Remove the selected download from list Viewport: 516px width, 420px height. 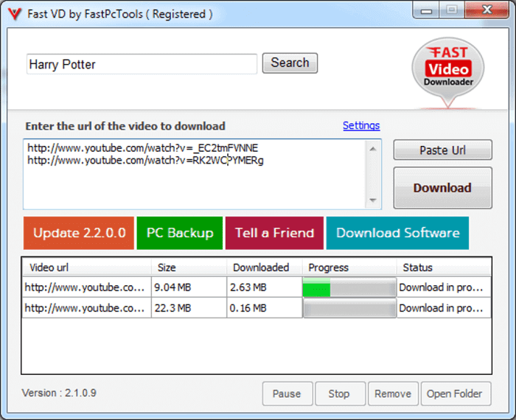pyautogui.click(x=393, y=393)
